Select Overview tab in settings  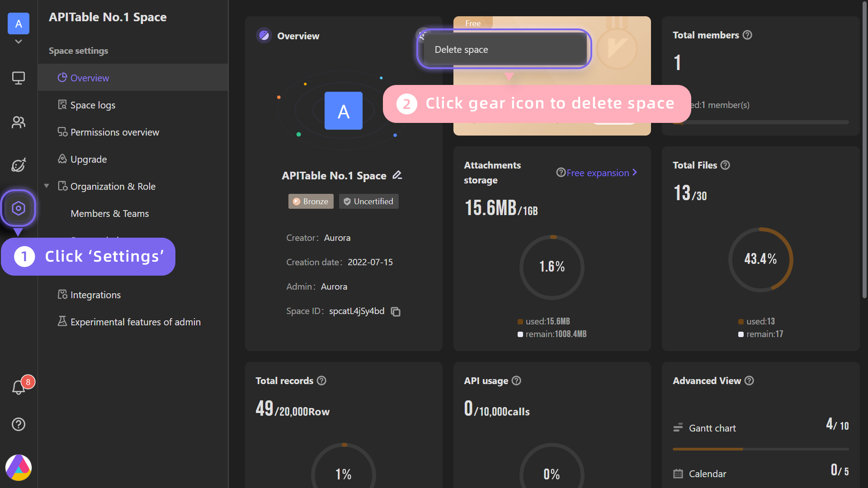coord(90,77)
